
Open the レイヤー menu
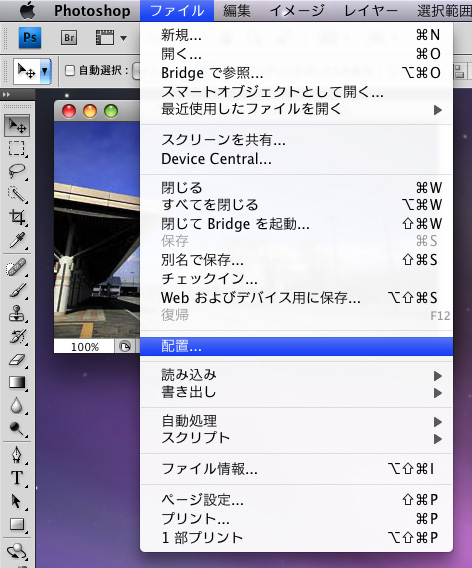pos(371,11)
